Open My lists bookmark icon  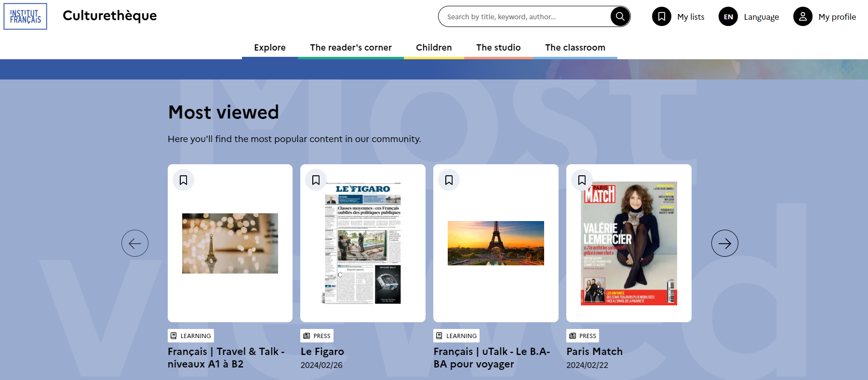point(661,16)
